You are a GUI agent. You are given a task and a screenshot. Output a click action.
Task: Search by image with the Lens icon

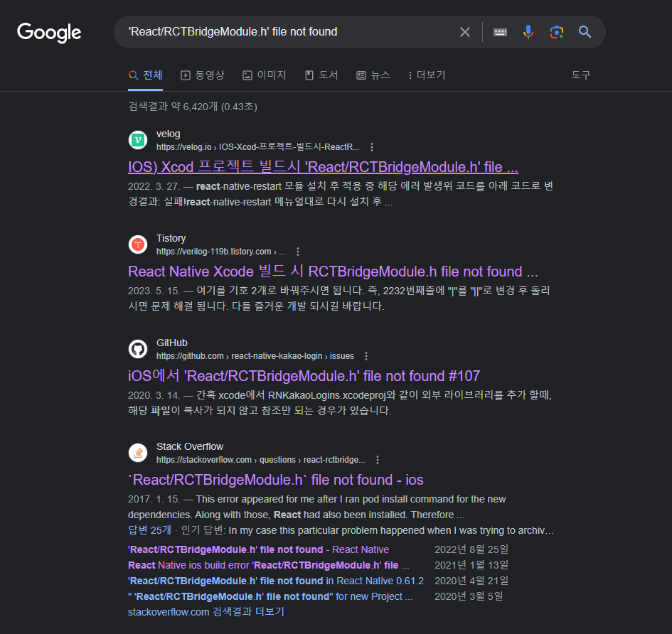pyautogui.click(x=556, y=32)
